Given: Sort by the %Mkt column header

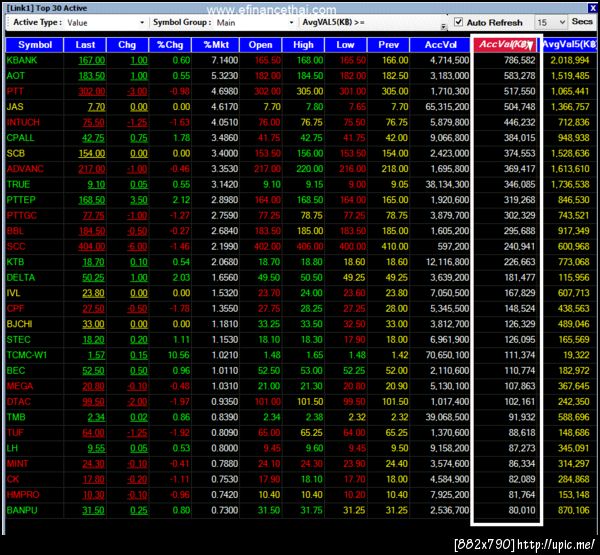Looking at the screenshot, I should pos(215,45).
